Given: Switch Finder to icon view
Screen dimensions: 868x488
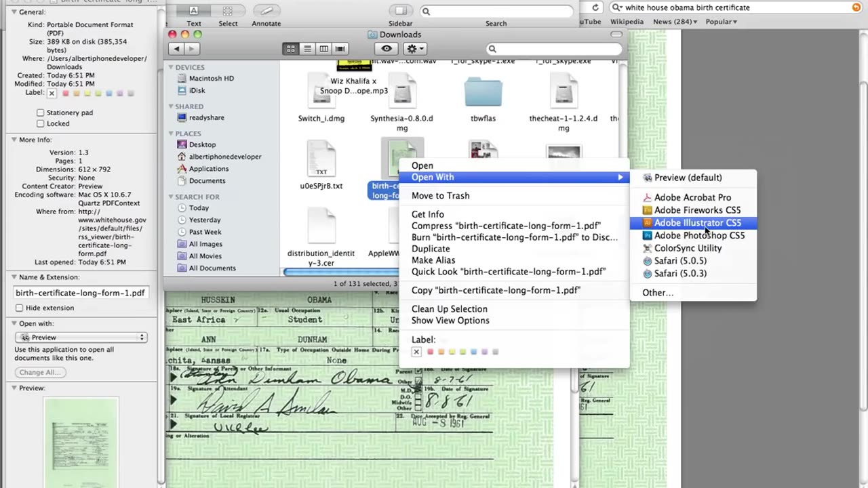Looking at the screenshot, I should (291, 49).
